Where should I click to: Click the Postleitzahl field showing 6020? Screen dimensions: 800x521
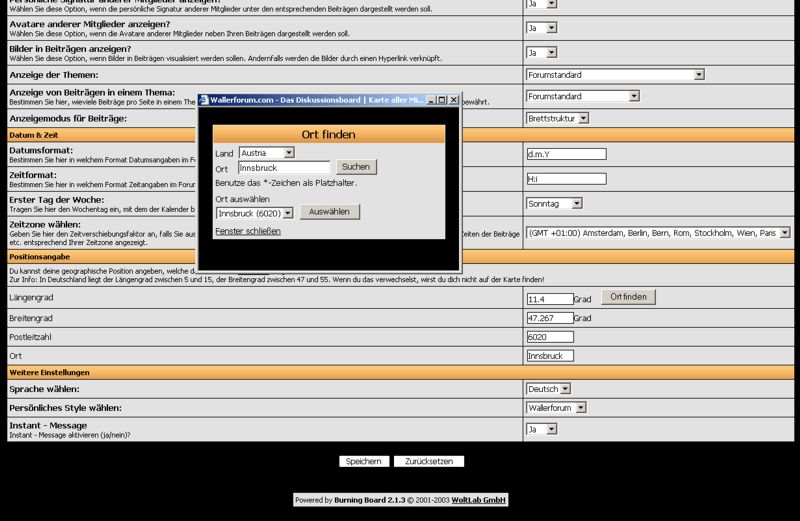tap(550, 337)
